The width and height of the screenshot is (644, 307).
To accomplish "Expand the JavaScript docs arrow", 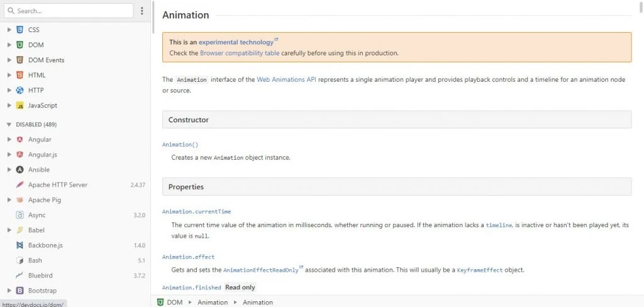I will point(9,106).
